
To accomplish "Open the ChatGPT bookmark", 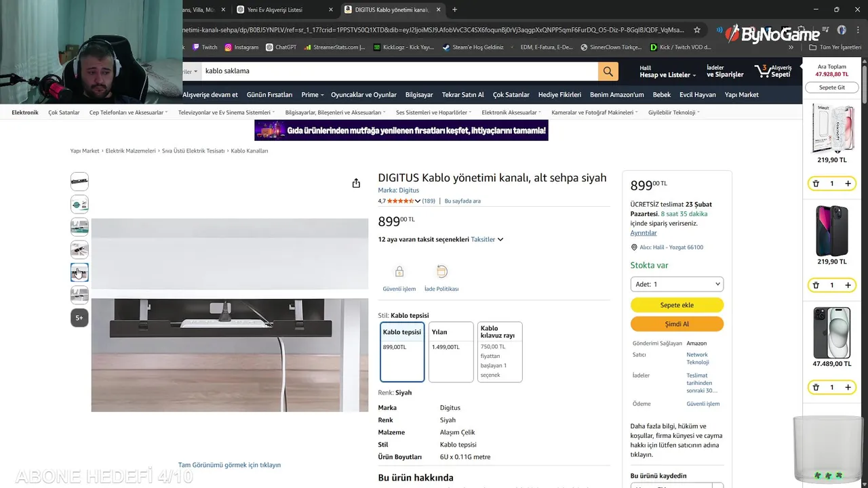I will point(281,47).
